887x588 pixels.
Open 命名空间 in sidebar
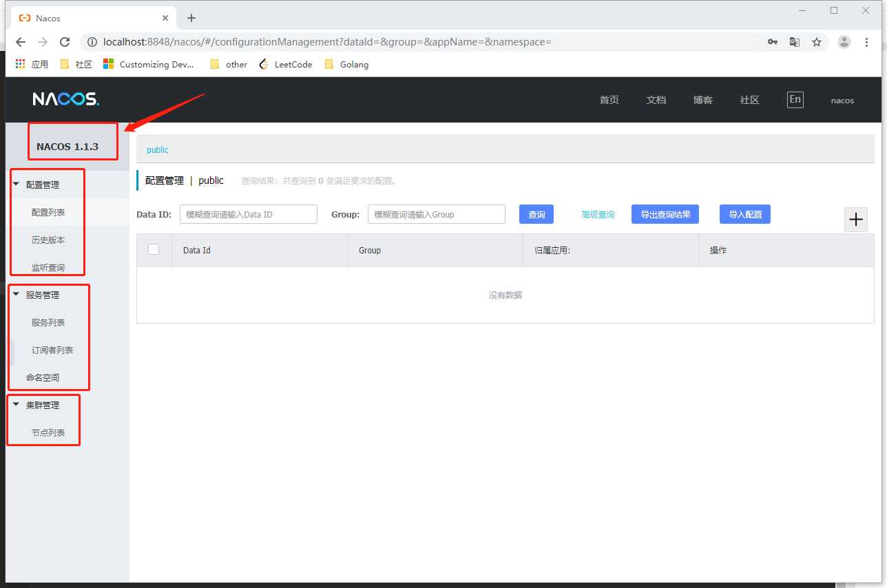click(x=43, y=377)
